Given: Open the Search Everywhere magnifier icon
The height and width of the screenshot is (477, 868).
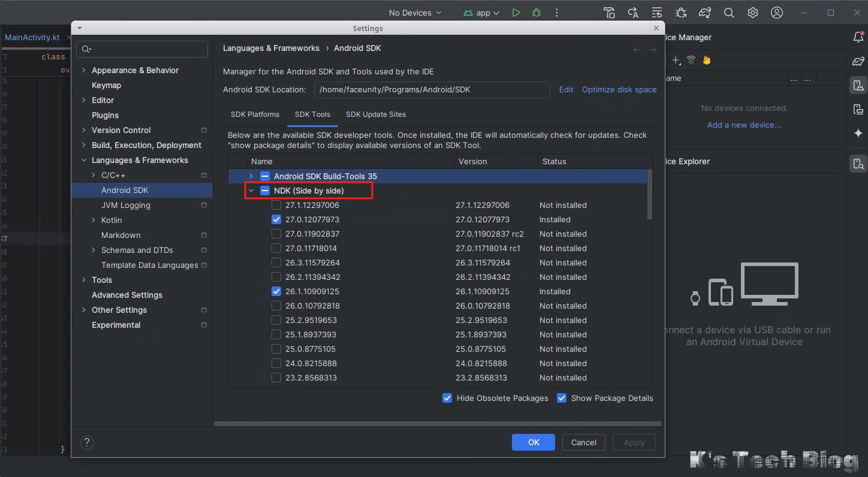Looking at the screenshot, I should (729, 13).
